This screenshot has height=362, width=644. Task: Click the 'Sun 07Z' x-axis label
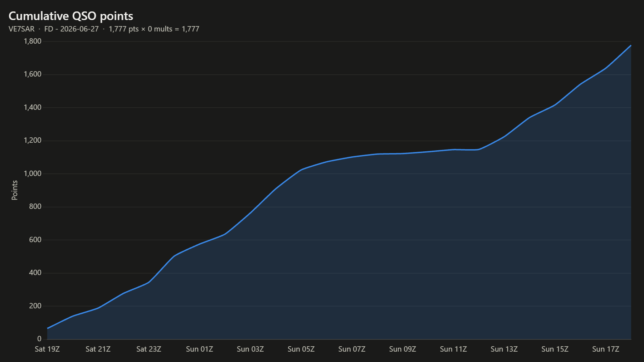(x=352, y=349)
